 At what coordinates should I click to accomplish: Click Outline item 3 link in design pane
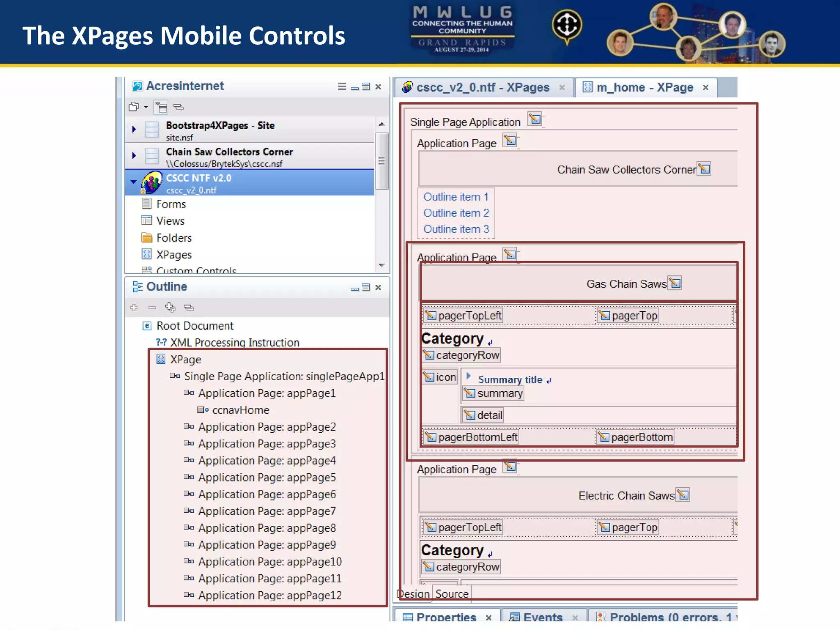pyautogui.click(x=456, y=229)
